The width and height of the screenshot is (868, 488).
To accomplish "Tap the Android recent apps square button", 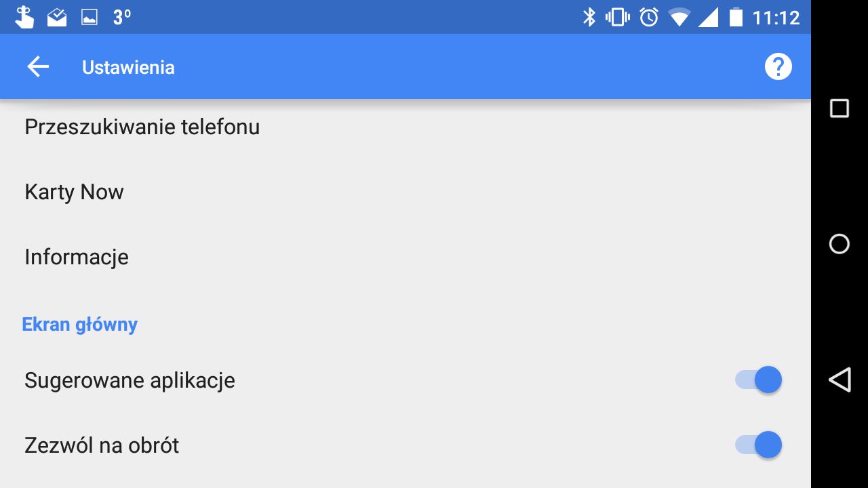I will click(x=840, y=108).
